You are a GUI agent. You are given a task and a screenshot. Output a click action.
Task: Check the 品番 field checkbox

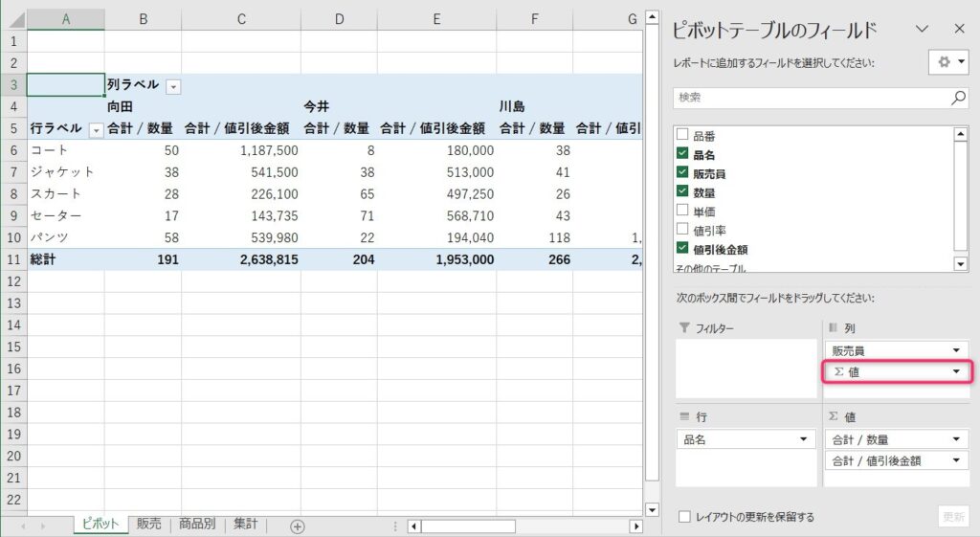(682, 137)
